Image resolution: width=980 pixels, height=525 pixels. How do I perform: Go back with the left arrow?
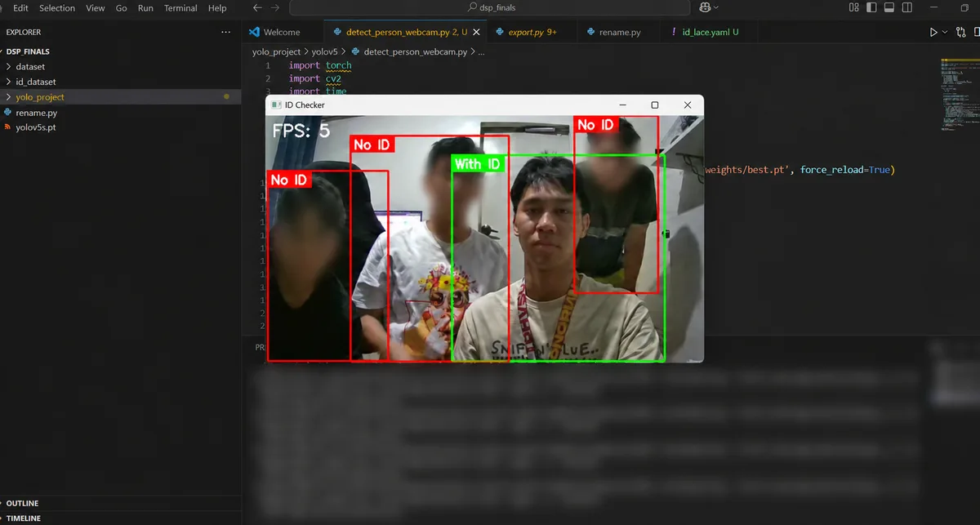point(258,8)
